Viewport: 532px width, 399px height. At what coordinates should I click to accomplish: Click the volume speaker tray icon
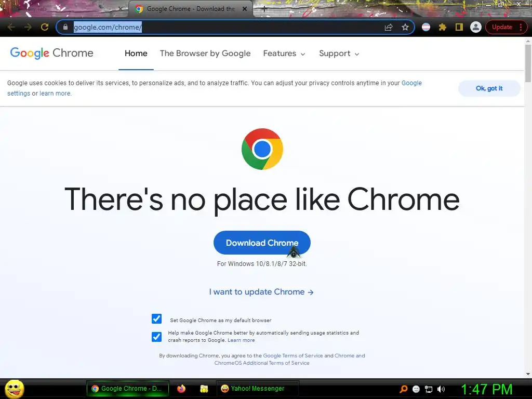coord(441,389)
